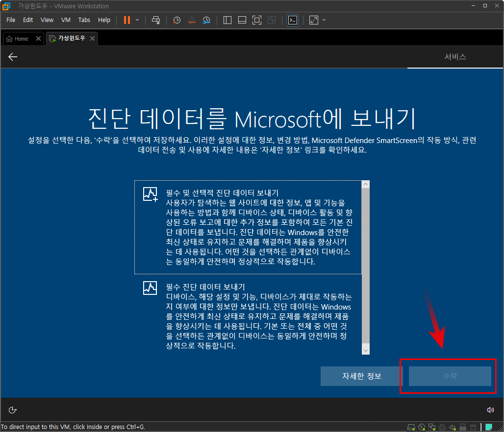The image size is (504, 432).
Task: Click the options list scroll down arrow
Action: point(365,350)
